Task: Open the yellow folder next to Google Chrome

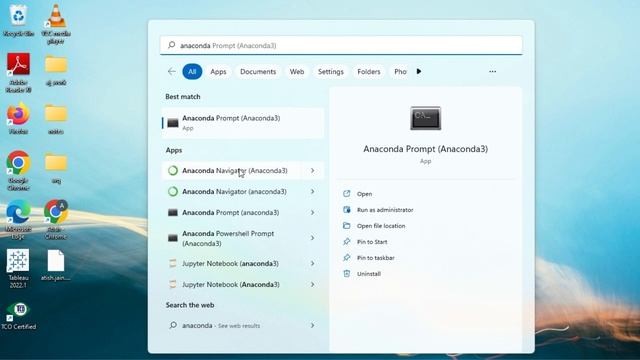Action: click(56, 162)
